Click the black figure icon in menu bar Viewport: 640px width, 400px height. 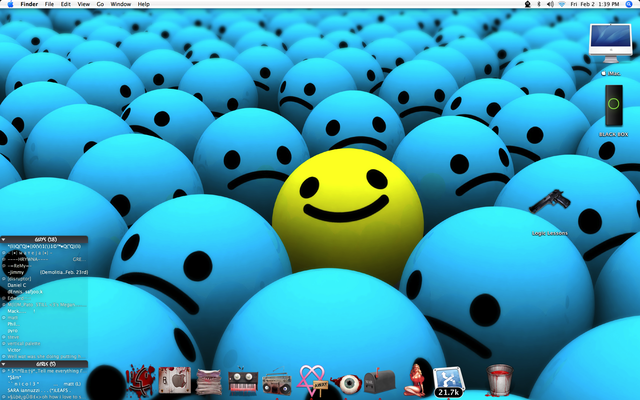[x=528, y=4]
